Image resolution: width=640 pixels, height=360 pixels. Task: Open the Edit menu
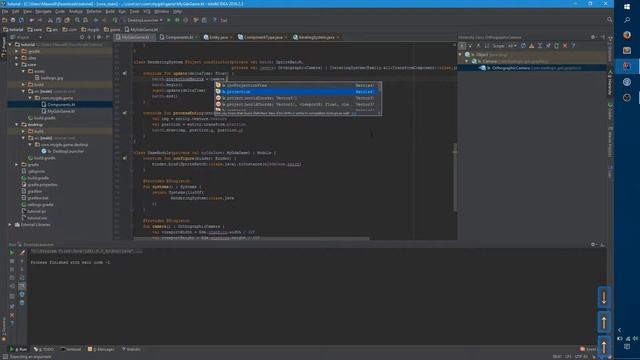(16, 11)
